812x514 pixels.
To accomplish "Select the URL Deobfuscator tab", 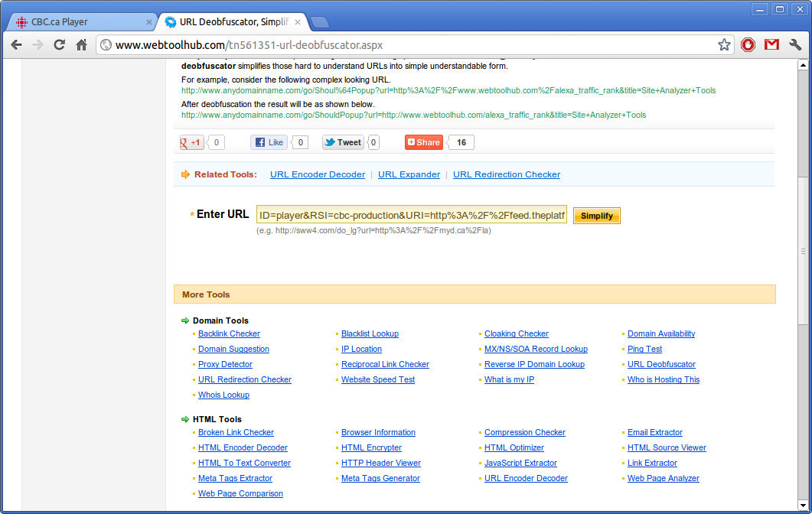I will point(233,22).
